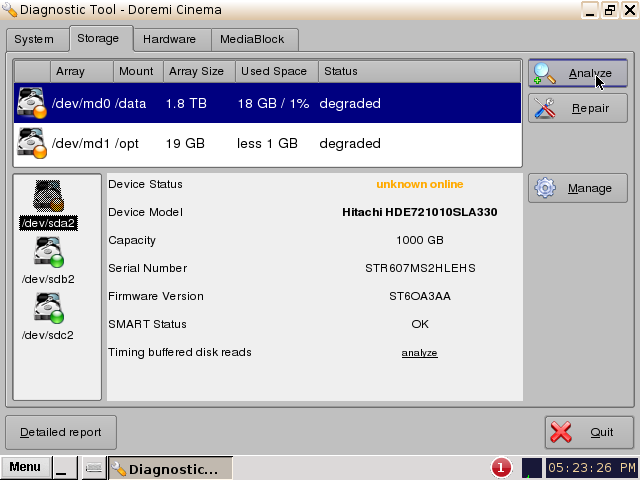Select Diagnostic task in the taskbar
This screenshot has height=480, width=640.
coord(171,468)
